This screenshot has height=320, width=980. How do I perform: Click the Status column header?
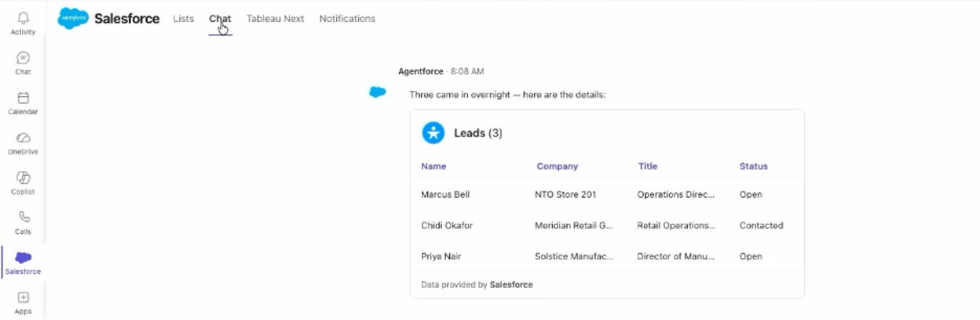pyautogui.click(x=754, y=166)
